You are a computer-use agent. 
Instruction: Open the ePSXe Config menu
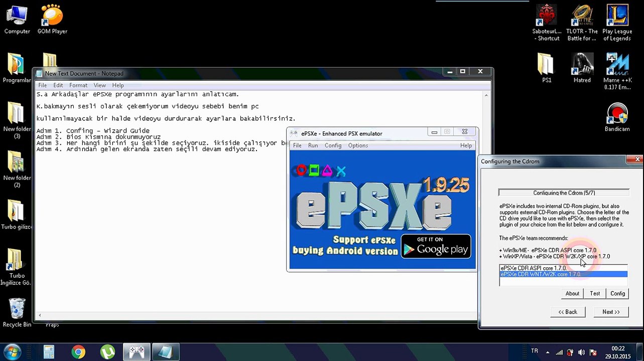click(x=333, y=145)
